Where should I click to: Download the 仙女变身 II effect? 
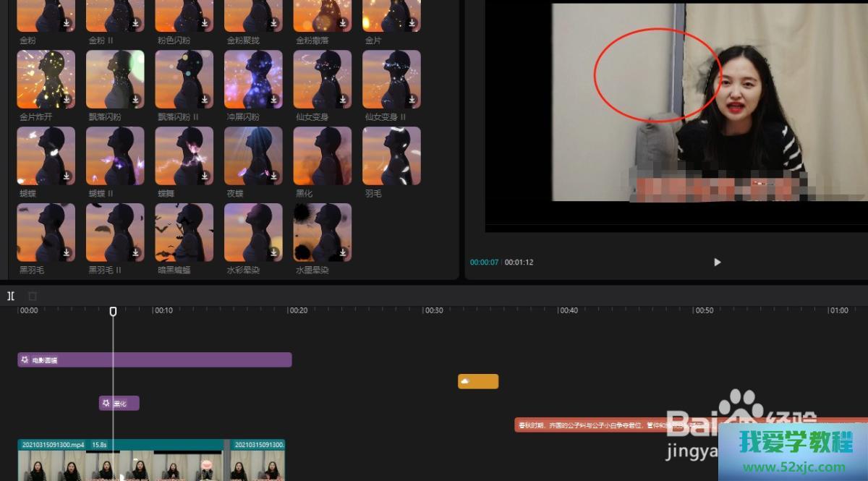point(412,100)
